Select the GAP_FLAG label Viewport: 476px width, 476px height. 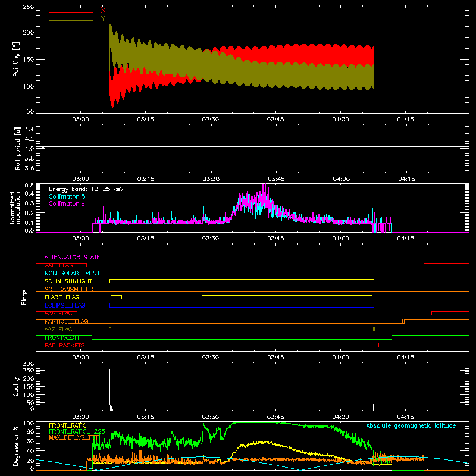[x=58, y=265]
